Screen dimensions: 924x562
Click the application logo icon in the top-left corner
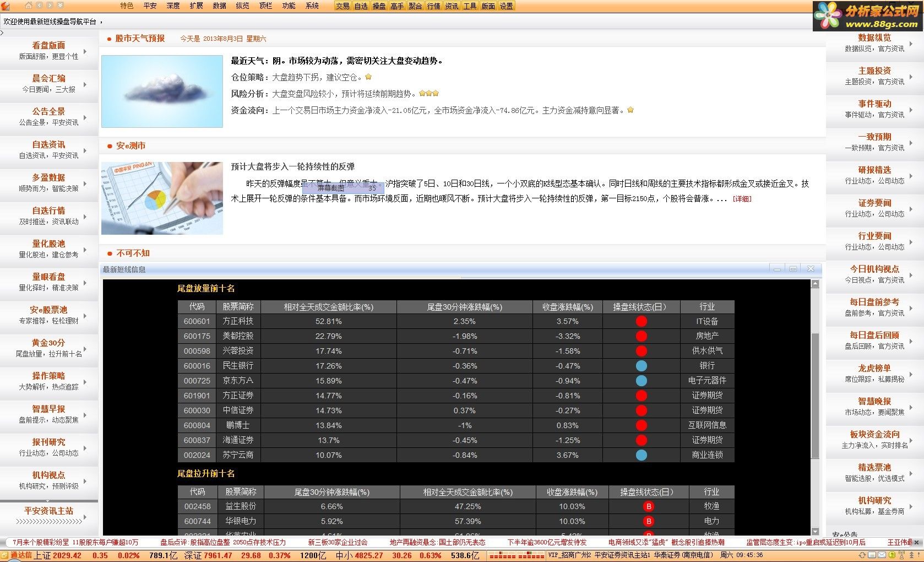click(x=6, y=6)
